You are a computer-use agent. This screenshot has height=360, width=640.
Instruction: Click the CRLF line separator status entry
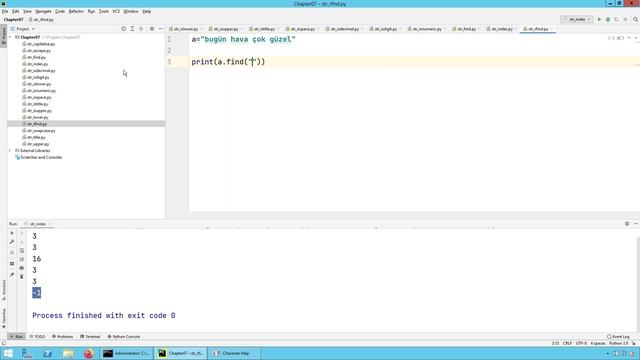coord(567,343)
